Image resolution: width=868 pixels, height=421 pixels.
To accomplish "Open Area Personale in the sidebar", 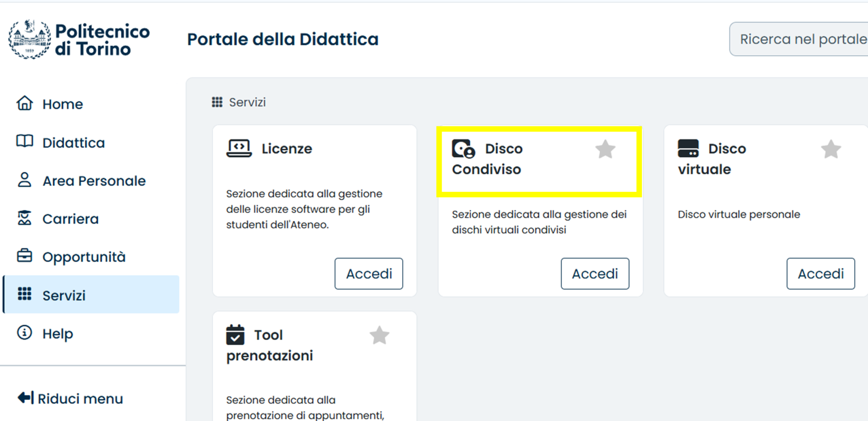I will pos(94,181).
